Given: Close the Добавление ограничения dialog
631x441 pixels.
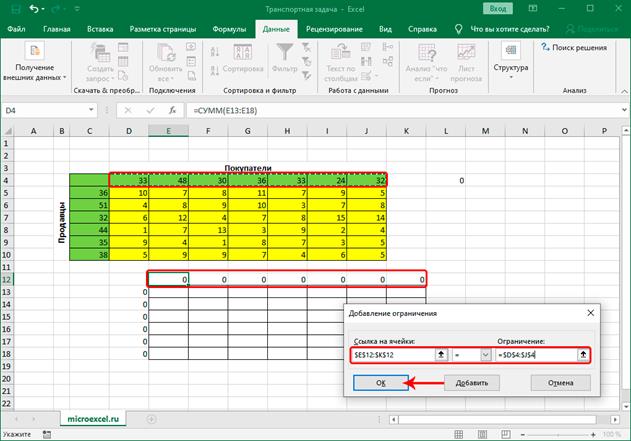Looking at the screenshot, I should coord(590,313).
